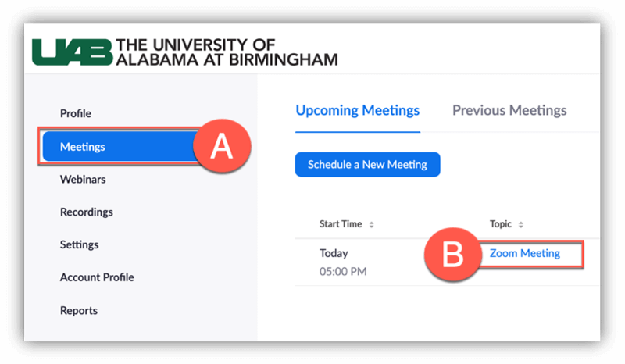Viewport: 625px width, 364px height.
Task: Click the Topic column header text
Action: tap(501, 224)
